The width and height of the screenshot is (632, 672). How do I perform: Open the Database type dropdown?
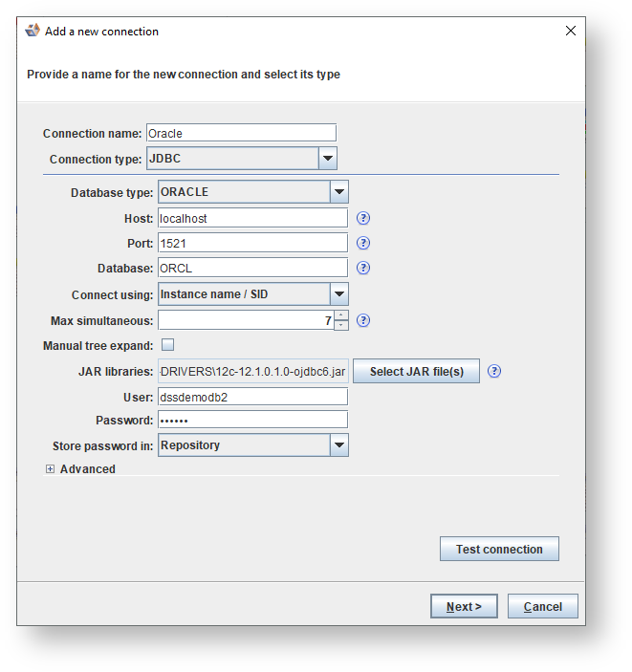coord(338,192)
